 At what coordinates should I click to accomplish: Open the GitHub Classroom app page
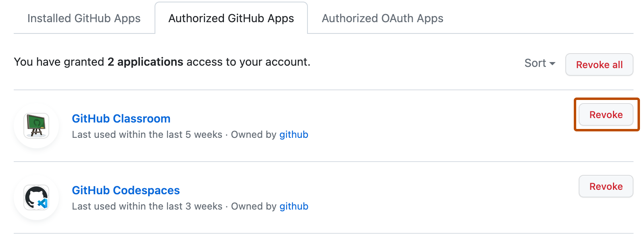[121, 118]
